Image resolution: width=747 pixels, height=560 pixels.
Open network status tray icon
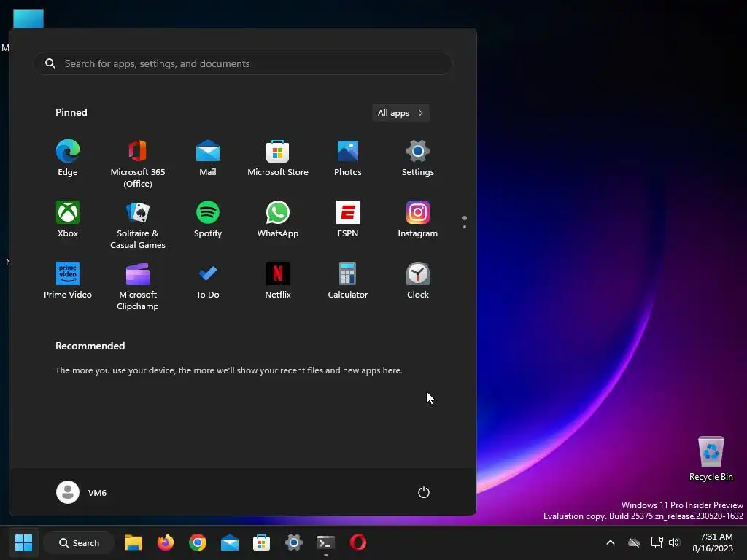657,542
